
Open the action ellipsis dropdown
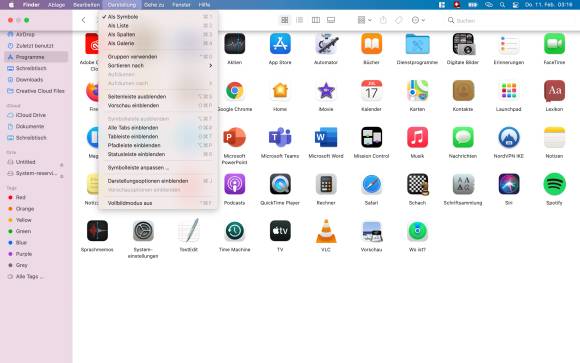coord(418,20)
